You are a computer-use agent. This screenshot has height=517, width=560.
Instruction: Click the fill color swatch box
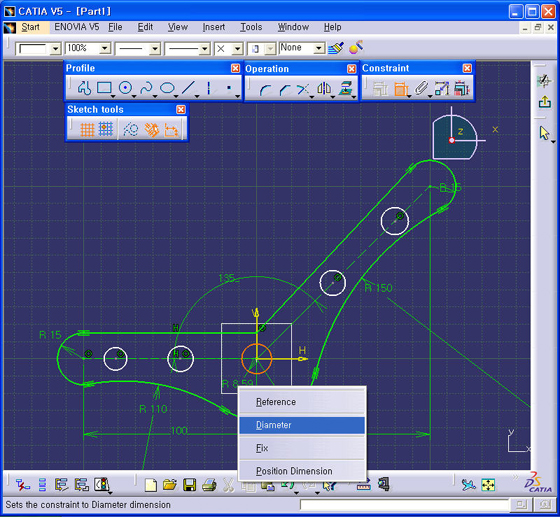click(x=32, y=49)
